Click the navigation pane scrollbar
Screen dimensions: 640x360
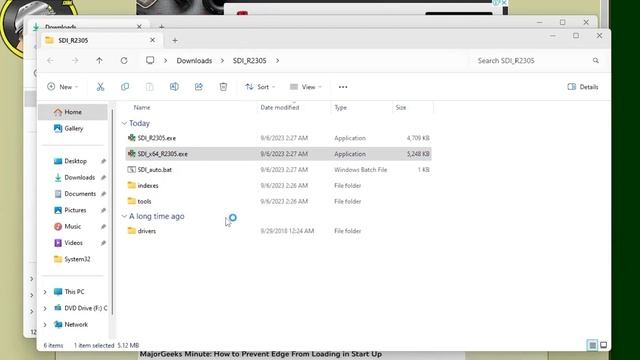pos(112,212)
